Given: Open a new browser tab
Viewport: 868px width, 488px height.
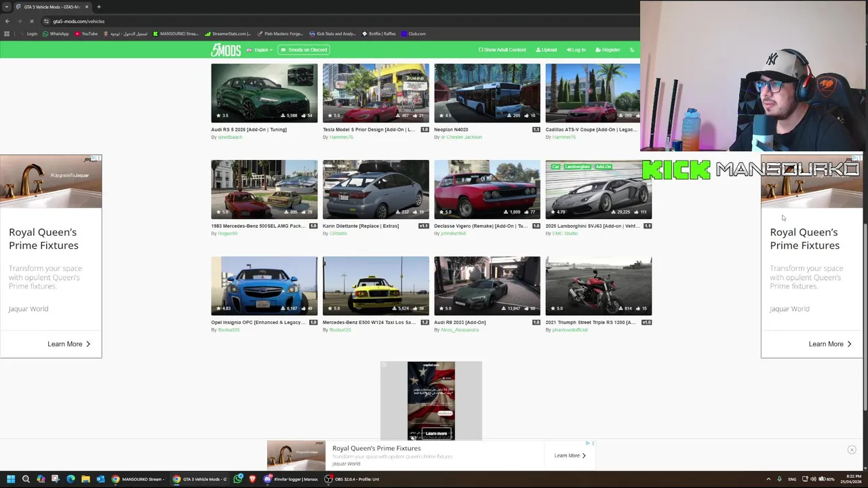Looking at the screenshot, I should click(99, 7).
